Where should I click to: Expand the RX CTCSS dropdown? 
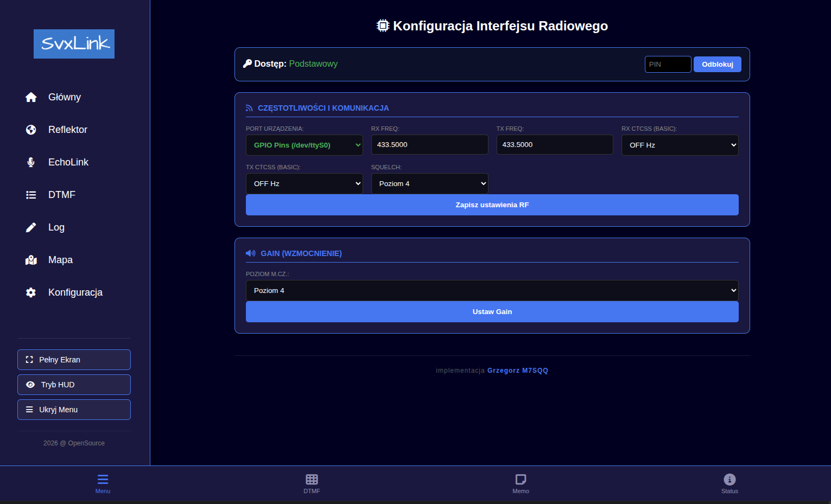(x=680, y=145)
